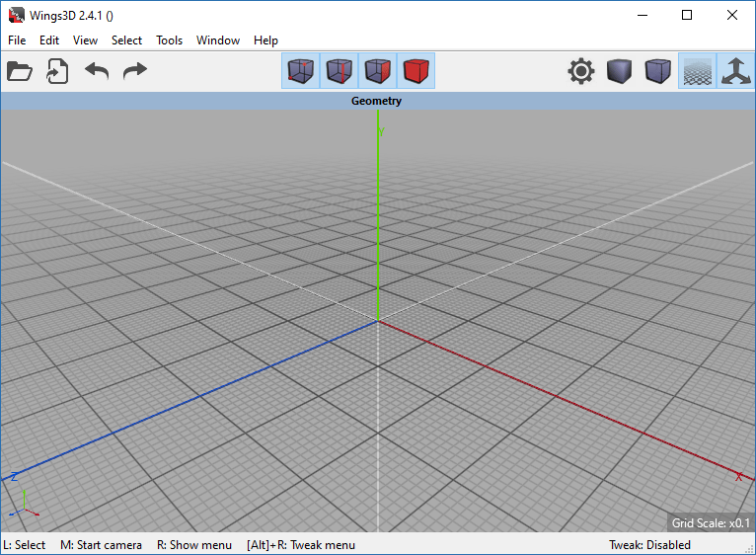
Task: Click the blue Z axis label
Action: click(14, 477)
